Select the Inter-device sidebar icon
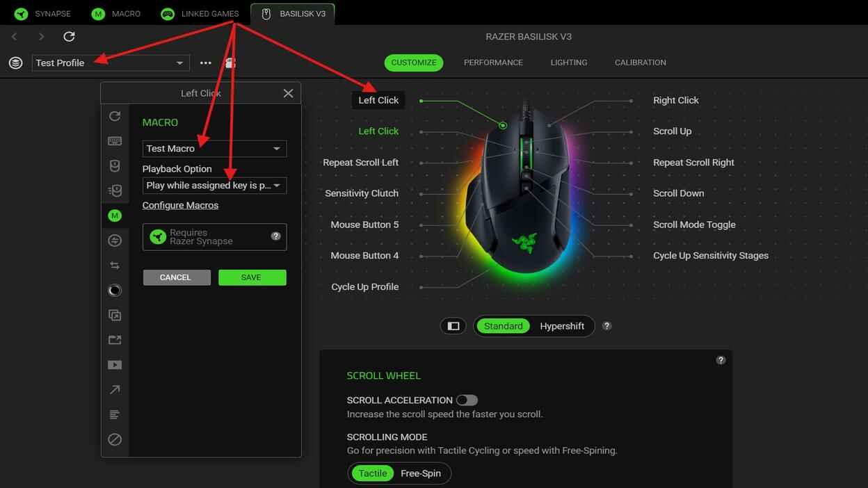 point(115,241)
